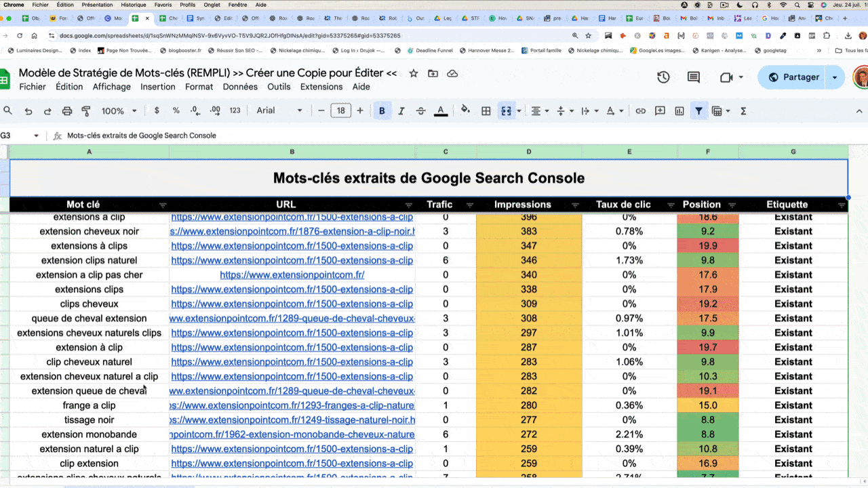Toggle merge cells button
The width and height of the screenshot is (868, 488).
(x=506, y=110)
